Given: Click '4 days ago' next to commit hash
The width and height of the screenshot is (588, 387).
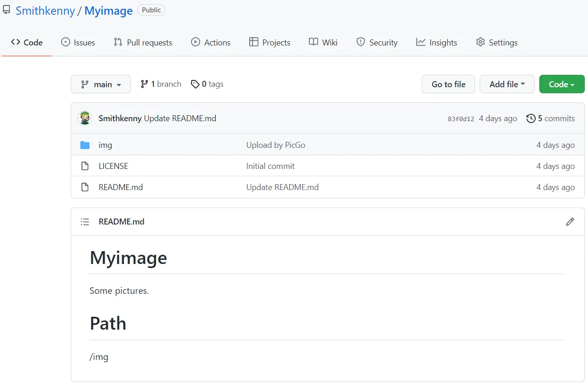Looking at the screenshot, I should [x=498, y=118].
